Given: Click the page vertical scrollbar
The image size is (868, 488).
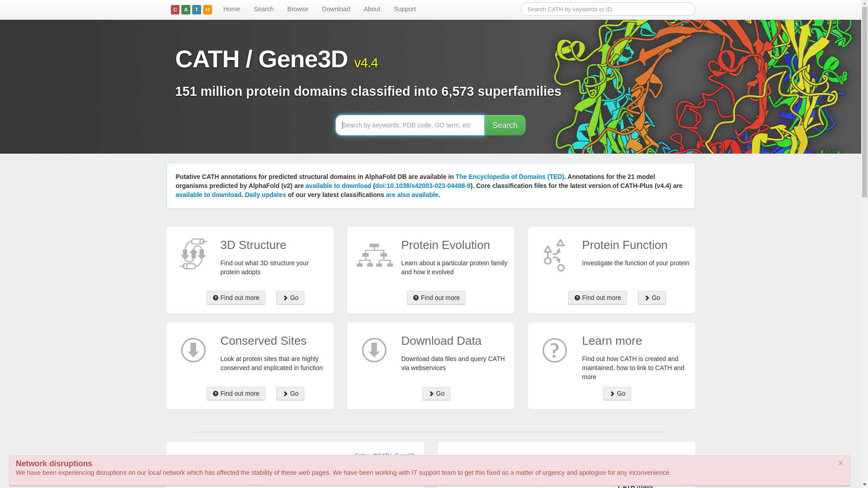Looking at the screenshot, I should coord(864,244).
